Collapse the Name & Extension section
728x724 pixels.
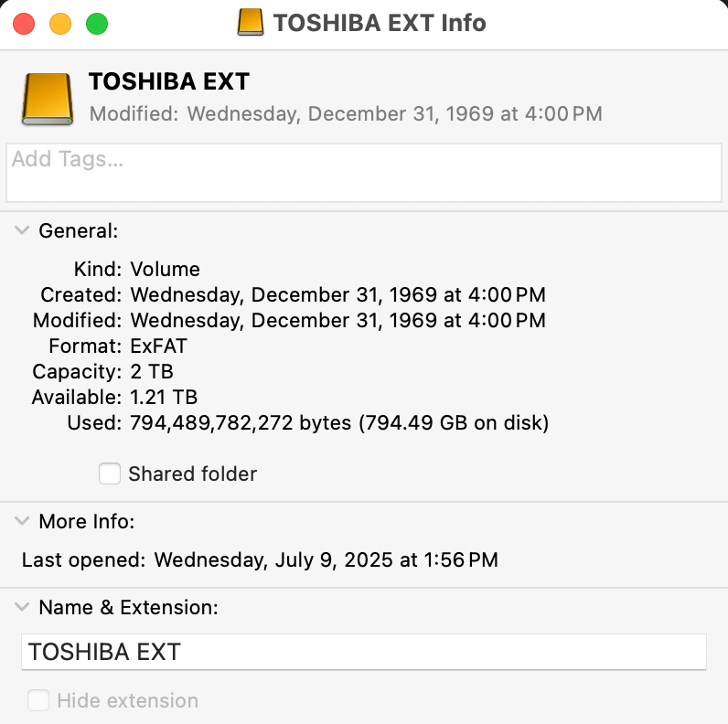pos(22,607)
